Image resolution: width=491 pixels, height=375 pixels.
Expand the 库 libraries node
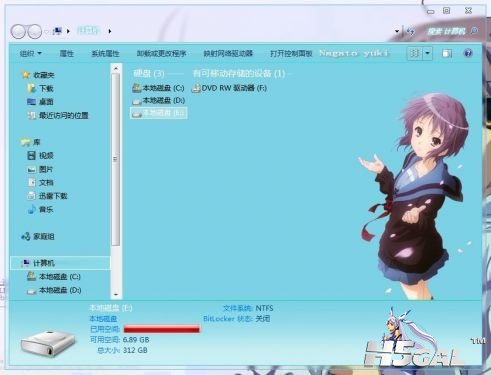coord(30,142)
